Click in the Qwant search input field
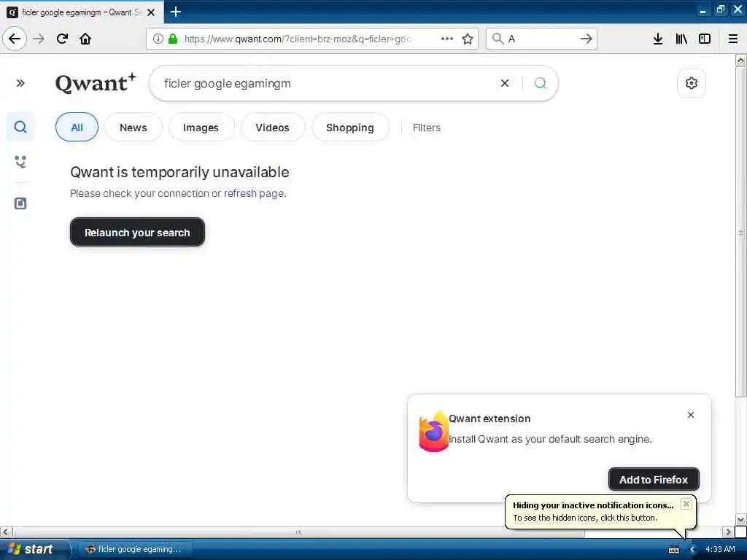This screenshot has width=747, height=560. (329, 83)
